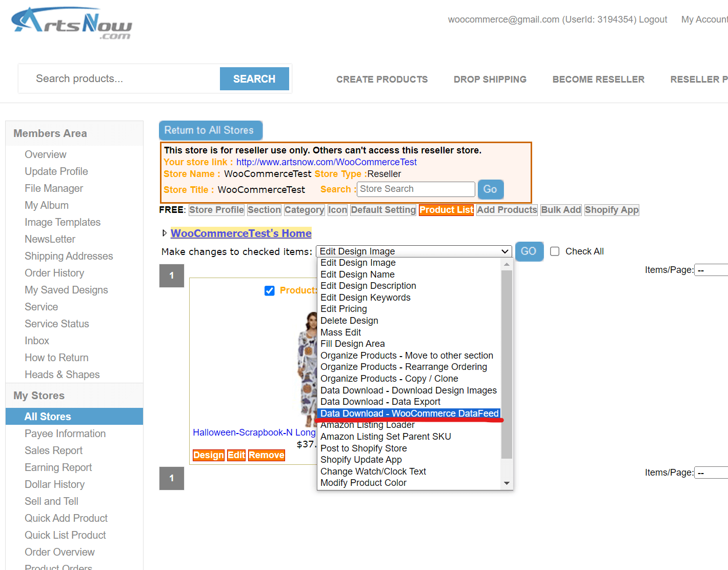The image size is (728, 570).
Task: Select 'Change Watch/Clock Text' option
Action: (x=373, y=471)
